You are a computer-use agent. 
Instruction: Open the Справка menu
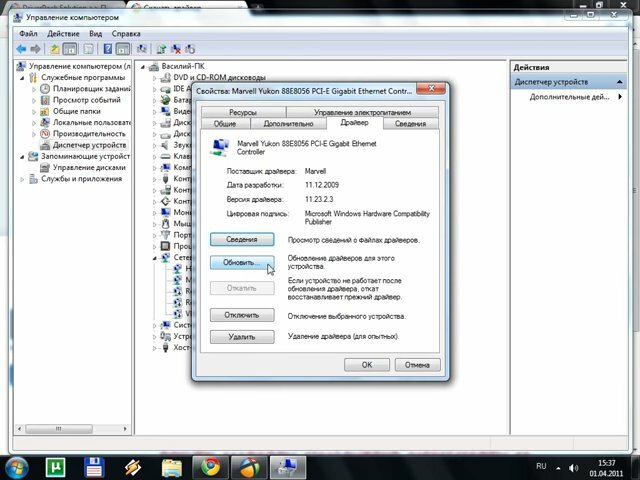(126, 33)
